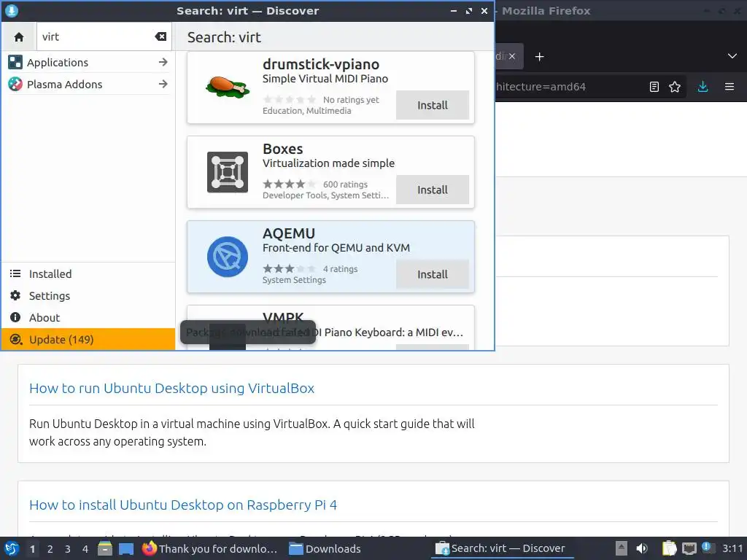Open the Firefox application menu
The image size is (747, 560).
click(729, 87)
